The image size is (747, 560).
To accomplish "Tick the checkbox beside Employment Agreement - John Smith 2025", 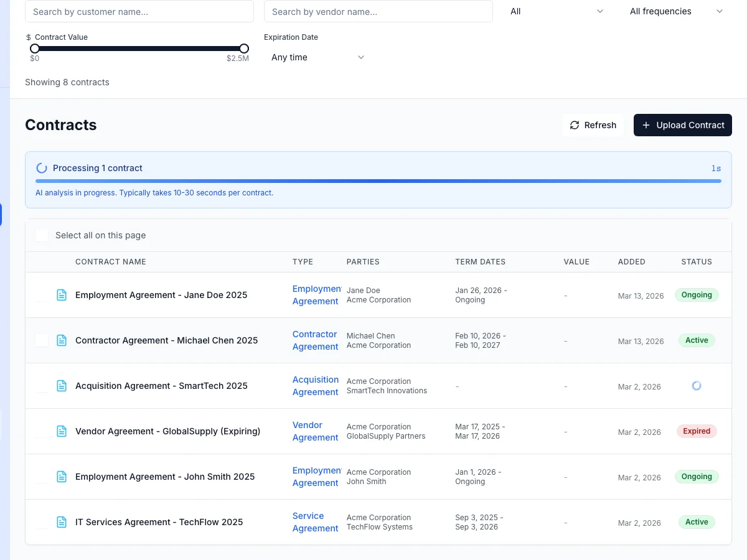I will [41, 477].
